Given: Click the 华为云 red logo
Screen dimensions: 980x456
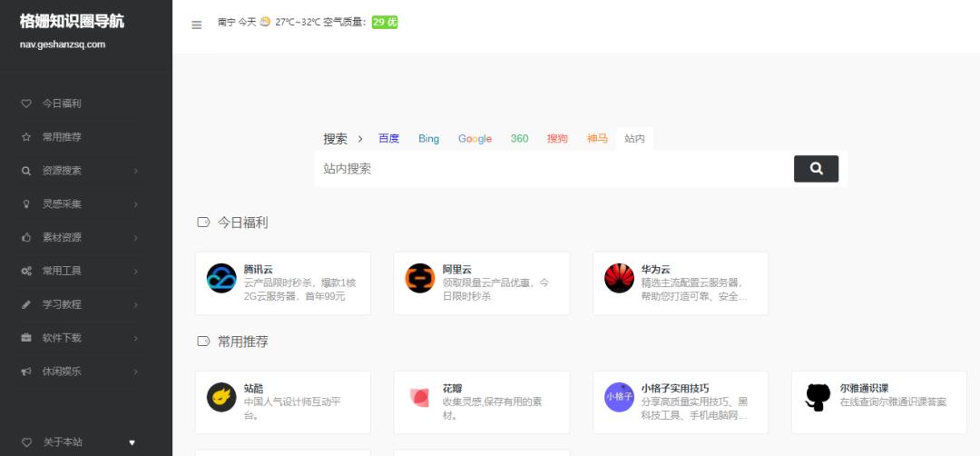Looking at the screenshot, I should (620, 278).
